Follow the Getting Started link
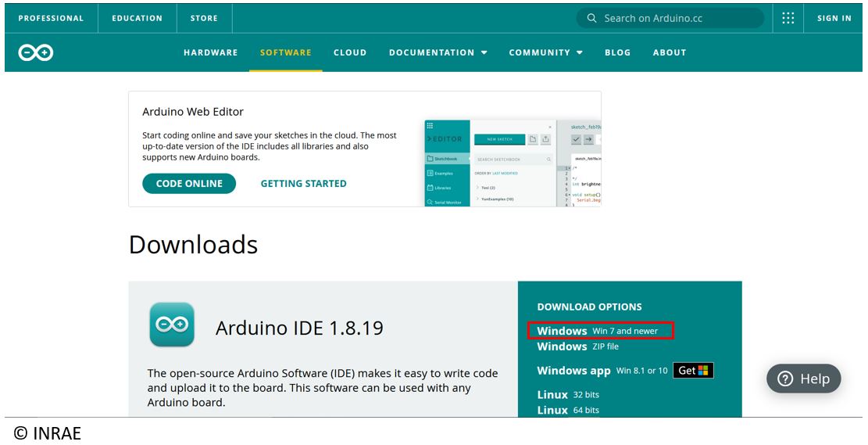The image size is (868, 445). tap(303, 184)
